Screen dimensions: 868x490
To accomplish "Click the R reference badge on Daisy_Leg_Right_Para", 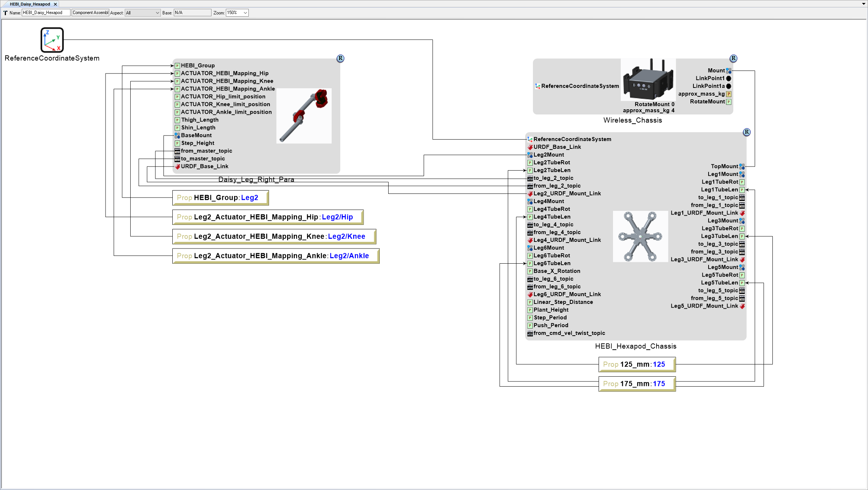I will pyautogui.click(x=340, y=58).
